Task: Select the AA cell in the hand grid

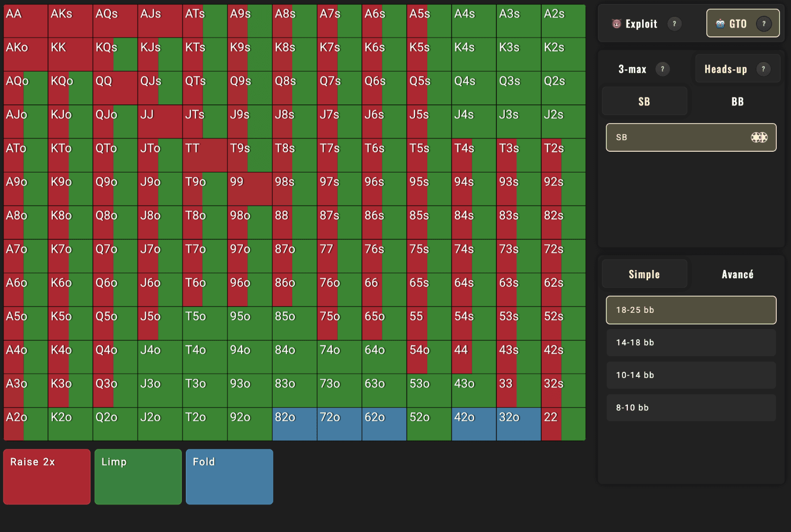Action: point(25,20)
